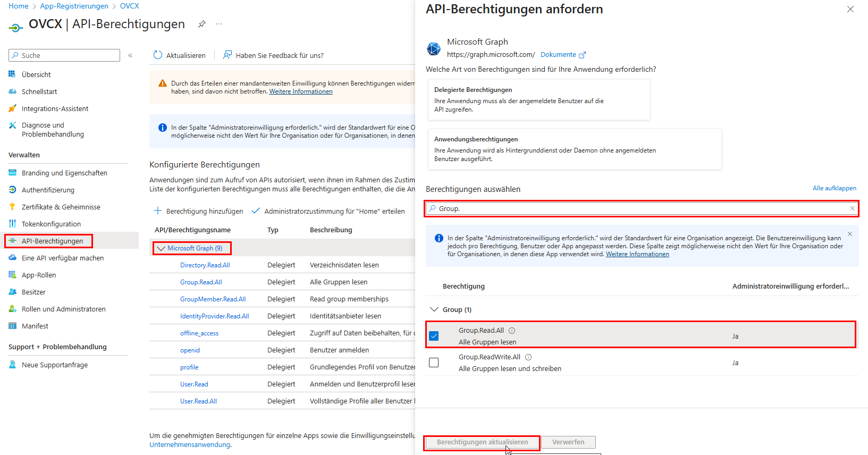Dismiss the info banner in the panel

pos(849,234)
